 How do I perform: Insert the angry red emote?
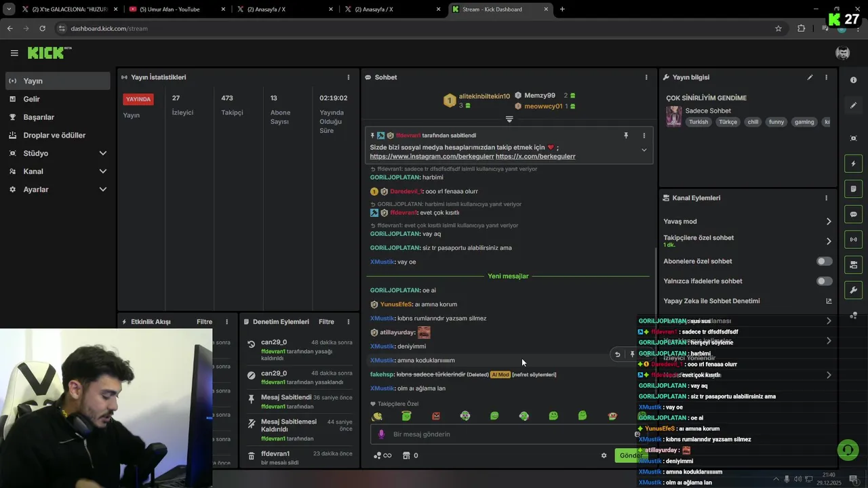pos(436,416)
